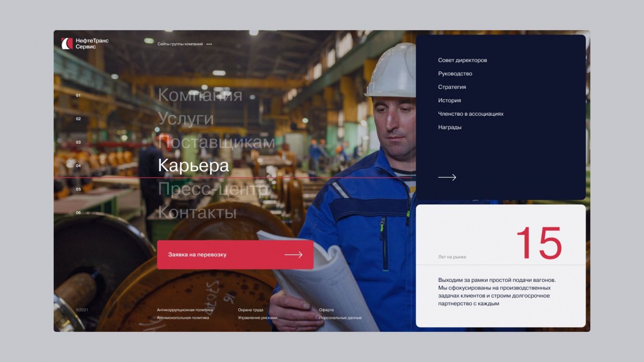Screen dimensions: 644x362
Task: Click the arrow in the dark navy panel
Action: (x=447, y=177)
